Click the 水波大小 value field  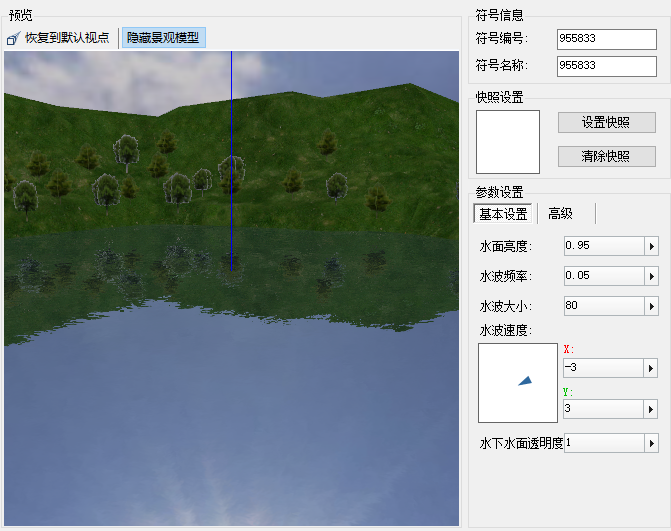click(x=604, y=306)
